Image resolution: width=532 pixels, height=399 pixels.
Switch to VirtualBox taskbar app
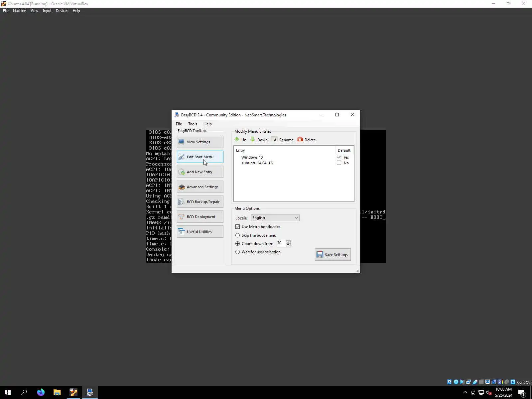tap(73, 392)
